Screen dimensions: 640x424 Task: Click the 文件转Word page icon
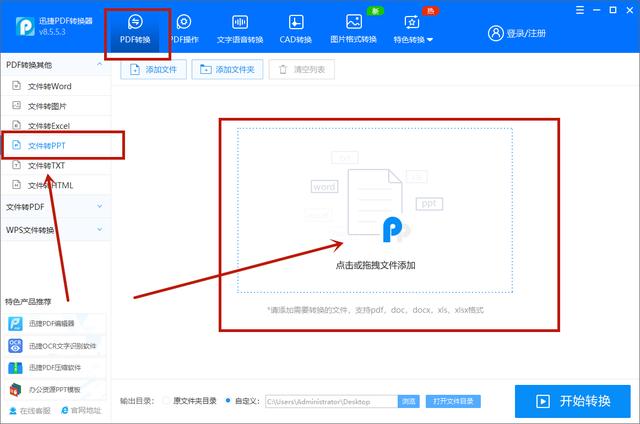pyautogui.click(x=16, y=86)
